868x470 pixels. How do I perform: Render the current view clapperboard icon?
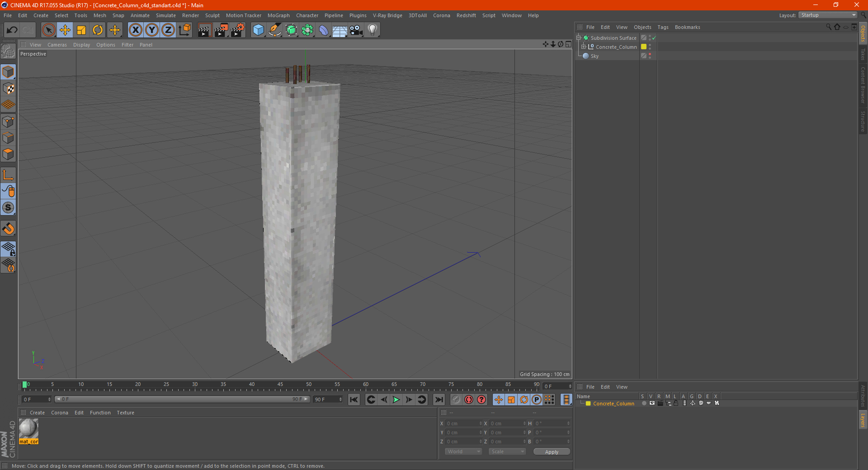(x=204, y=30)
